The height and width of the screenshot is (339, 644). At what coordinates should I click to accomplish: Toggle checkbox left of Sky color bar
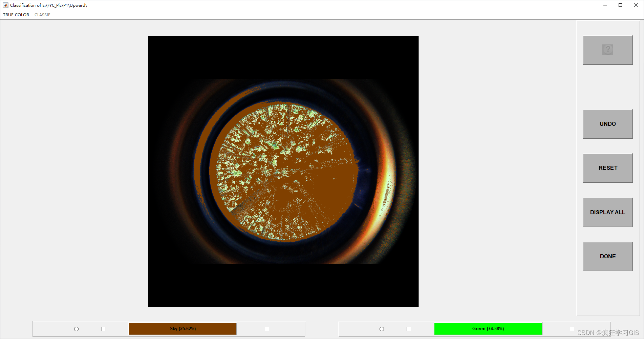[x=104, y=329]
